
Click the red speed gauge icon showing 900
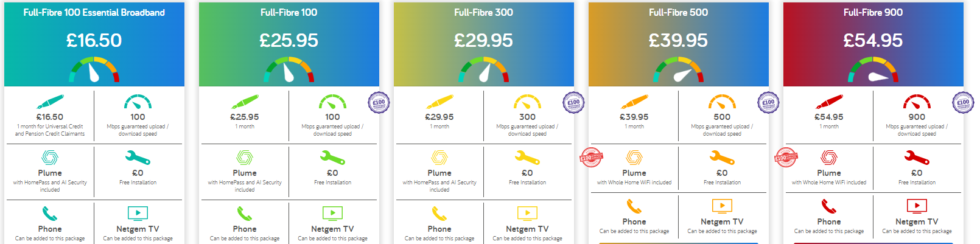pyautogui.click(x=917, y=102)
